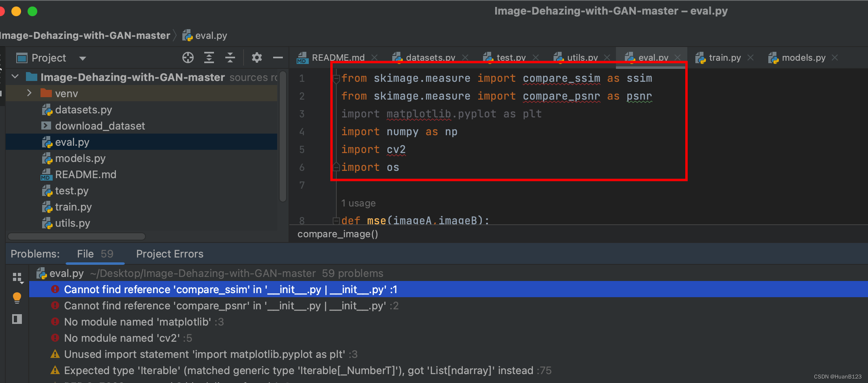Click the '1 usage' inlay hint
868x383 pixels.
point(358,203)
